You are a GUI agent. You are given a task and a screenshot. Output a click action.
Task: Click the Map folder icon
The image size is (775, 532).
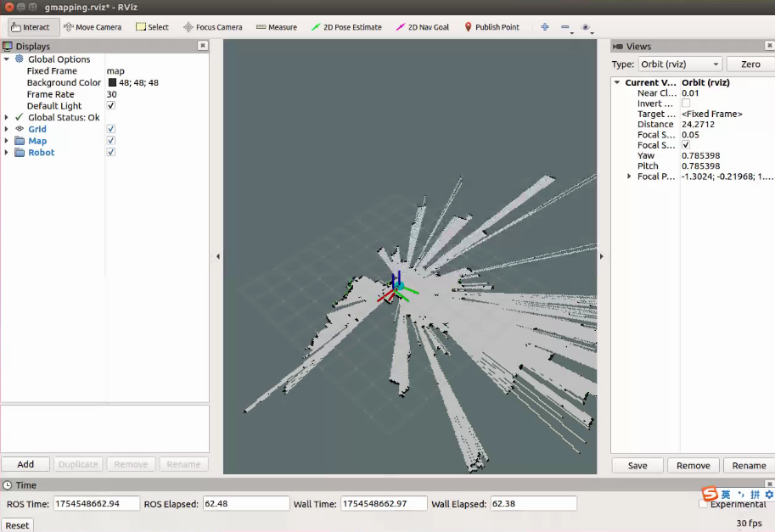click(20, 141)
